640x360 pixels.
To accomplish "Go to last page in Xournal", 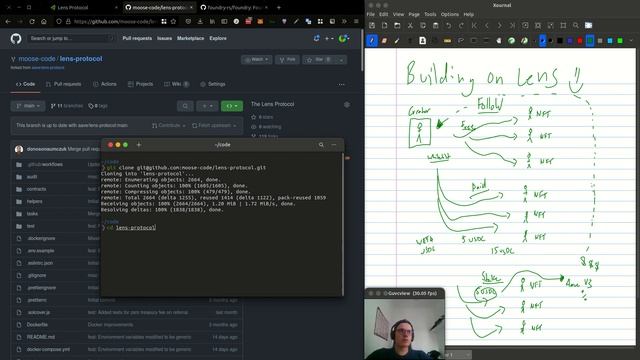I will [x=512, y=25].
